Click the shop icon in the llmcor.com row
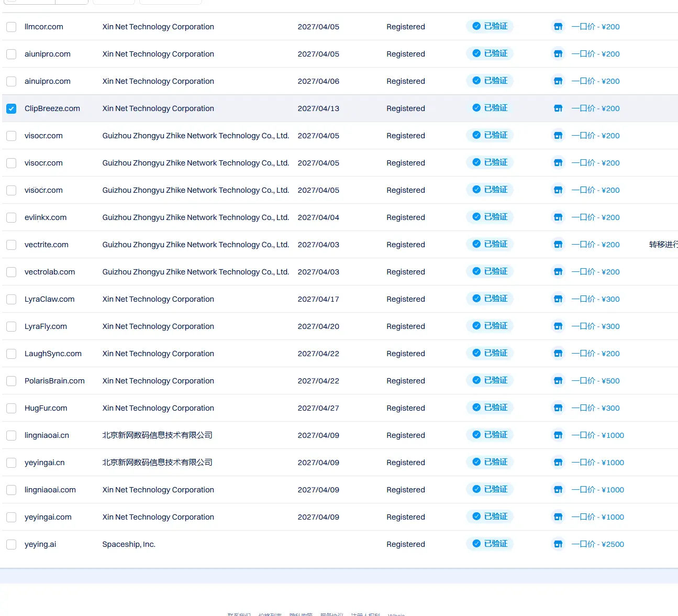This screenshot has width=678, height=616. click(558, 27)
